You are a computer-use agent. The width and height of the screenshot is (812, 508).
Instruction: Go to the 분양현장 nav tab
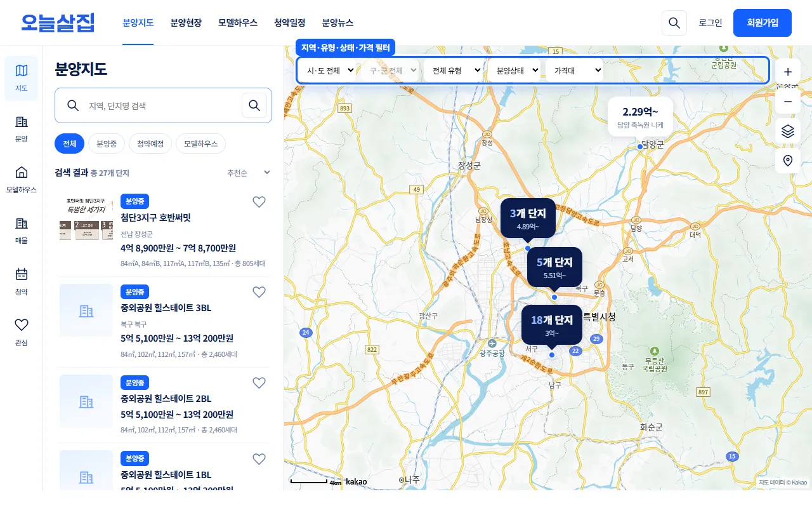pos(186,23)
